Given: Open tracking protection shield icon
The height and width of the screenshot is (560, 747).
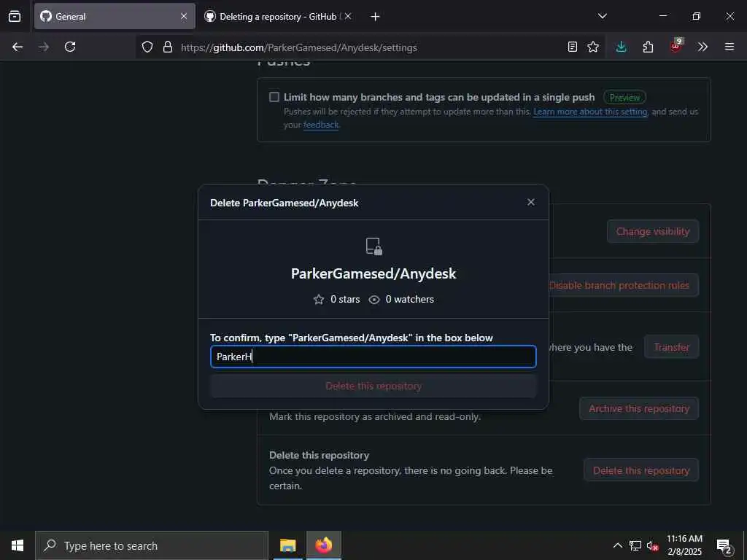Looking at the screenshot, I should (x=147, y=47).
